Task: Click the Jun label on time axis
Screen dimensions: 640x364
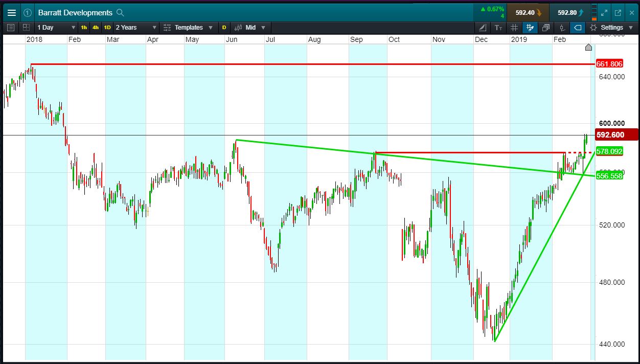Action: coord(232,39)
